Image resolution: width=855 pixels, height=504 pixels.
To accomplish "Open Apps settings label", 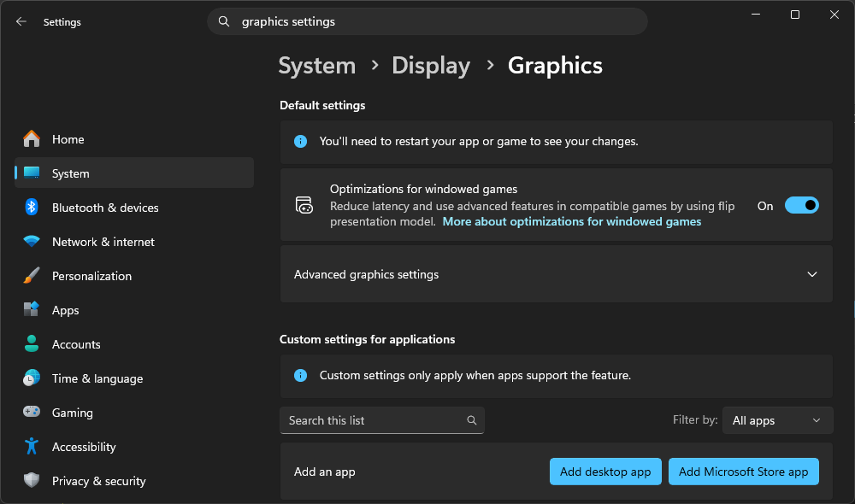I will [66, 311].
